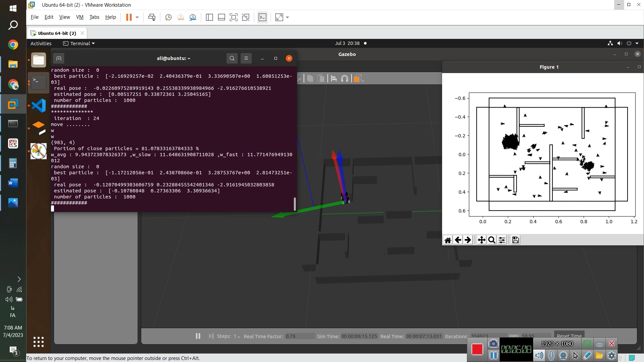Click Send Ctrl+Alt+Del icon in VMware toolbar
The image size is (644, 362).
coord(152,17)
